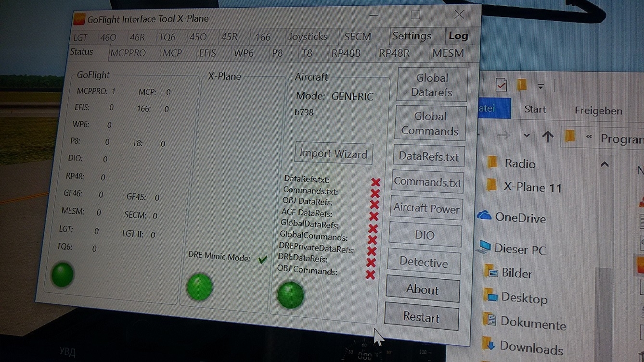Click the Dieser PC computer icon
The width and height of the screenshot is (644, 362).
pyautogui.click(x=483, y=248)
